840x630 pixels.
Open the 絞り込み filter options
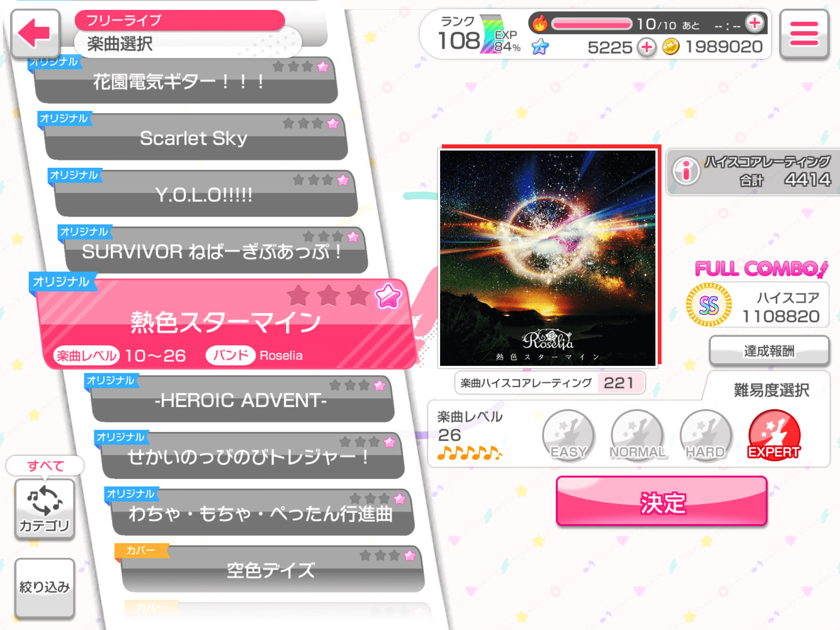pos(45,587)
